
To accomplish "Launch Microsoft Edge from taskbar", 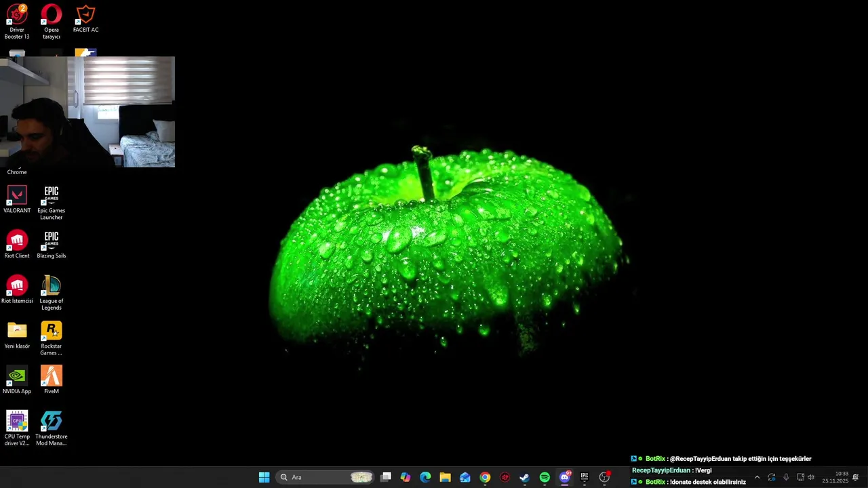I will [425, 477].
